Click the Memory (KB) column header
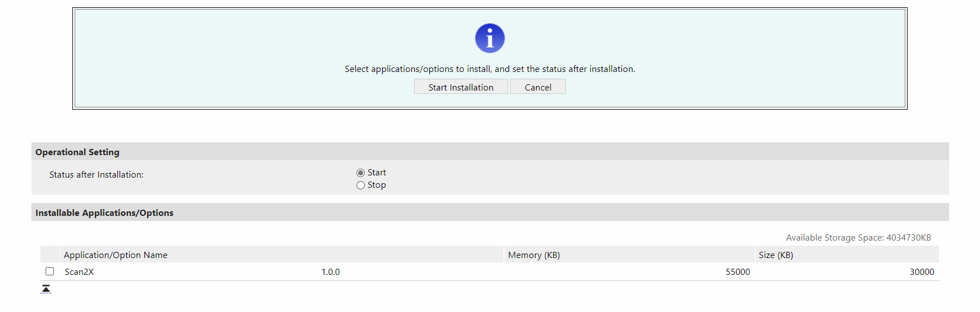Screen dimensions: 980x312 pos(534,255)
